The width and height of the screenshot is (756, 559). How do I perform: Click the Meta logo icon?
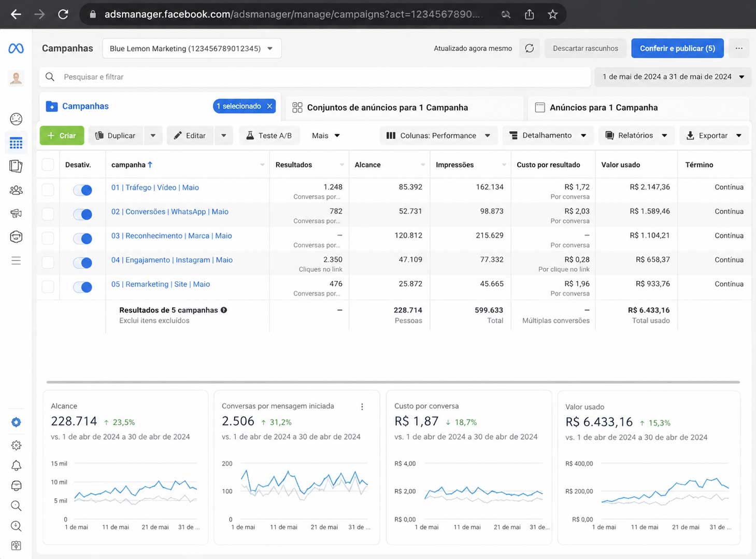point(16,48)
